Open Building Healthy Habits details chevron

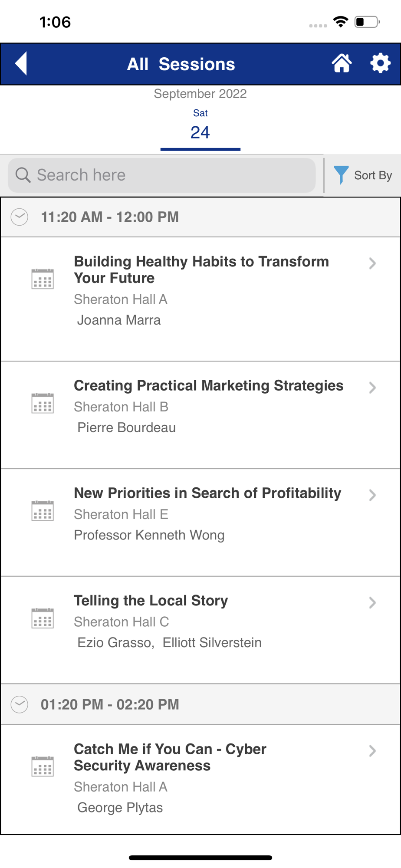372,263
